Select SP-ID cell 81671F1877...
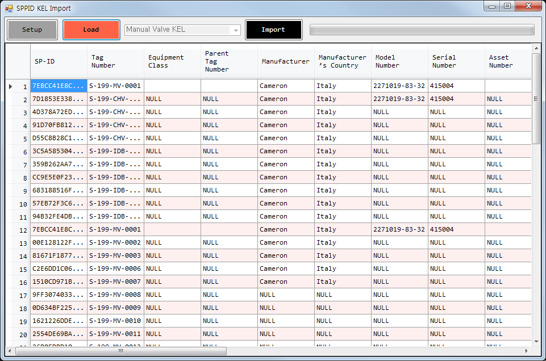 pyautogui.click(x=59, y=256)
